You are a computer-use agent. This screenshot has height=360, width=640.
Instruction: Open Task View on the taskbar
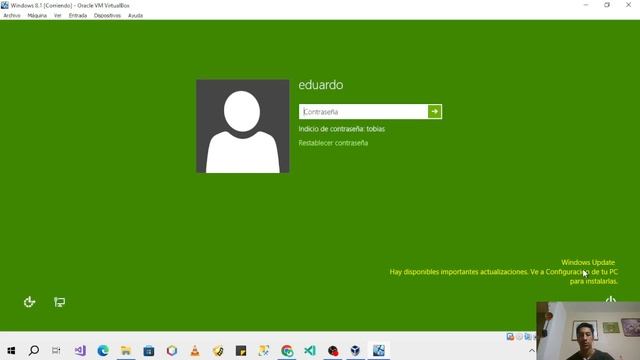(x=56, y=350)
